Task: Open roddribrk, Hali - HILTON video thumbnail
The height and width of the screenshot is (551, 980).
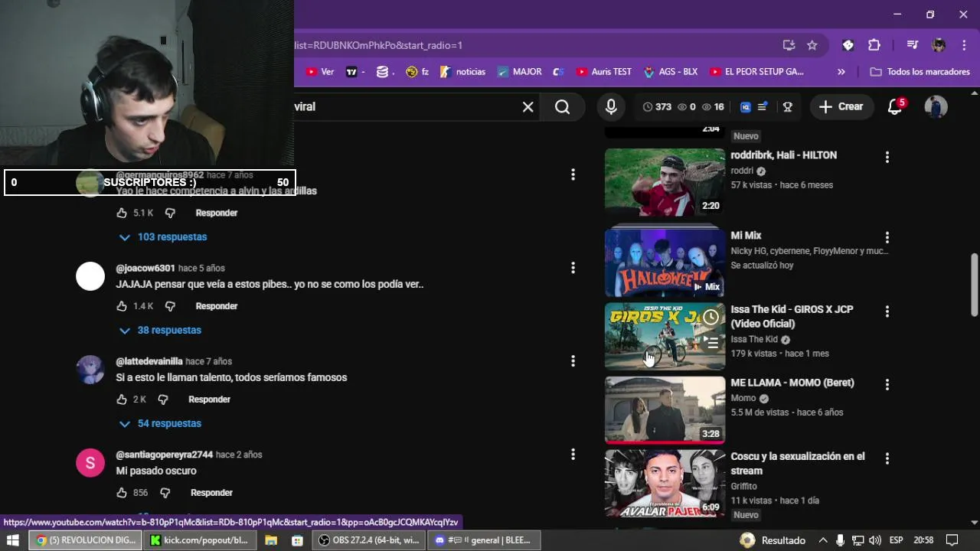Action: coord(665,182)
